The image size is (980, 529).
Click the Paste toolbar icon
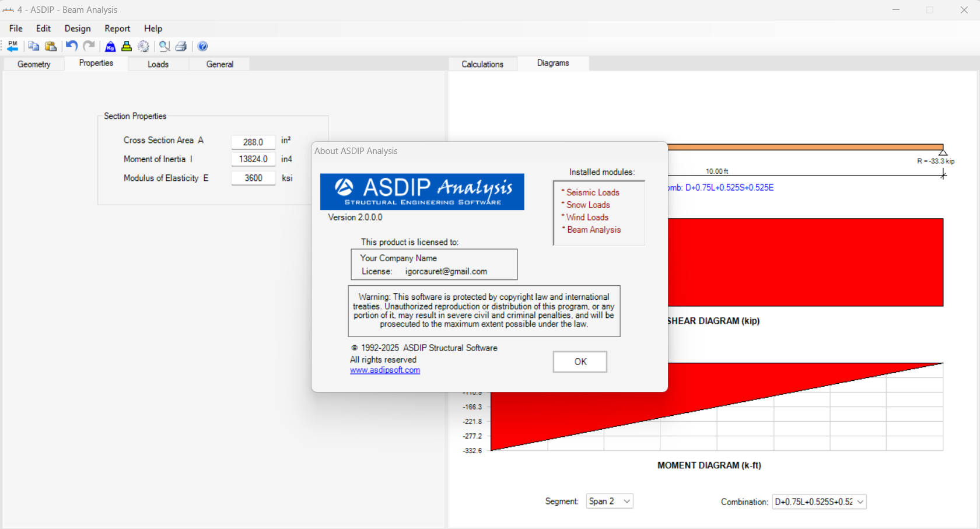(51, 46)
